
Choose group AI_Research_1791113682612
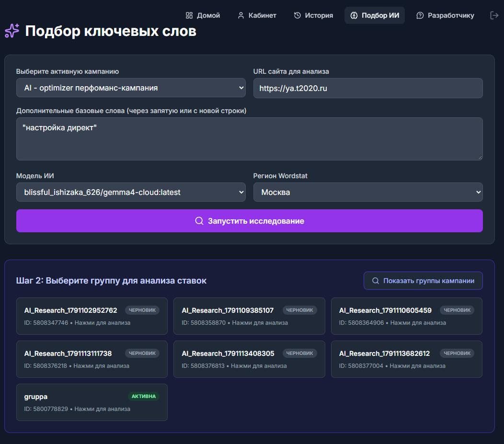click(407, 359)
